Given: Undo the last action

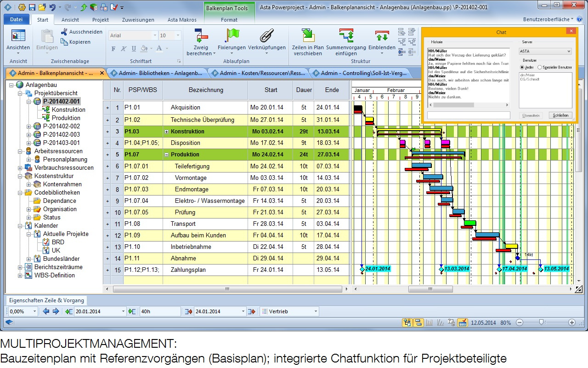Looking at the screenshot, I should coord(52,7).
